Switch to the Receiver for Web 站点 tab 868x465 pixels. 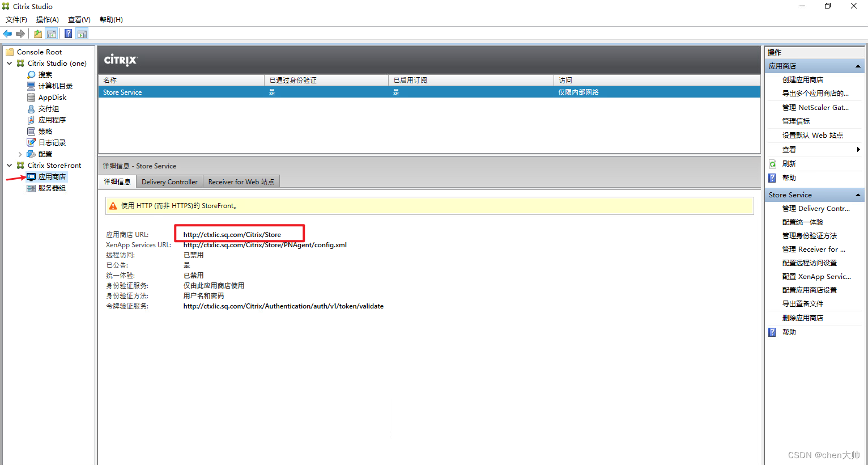point(241,182)
